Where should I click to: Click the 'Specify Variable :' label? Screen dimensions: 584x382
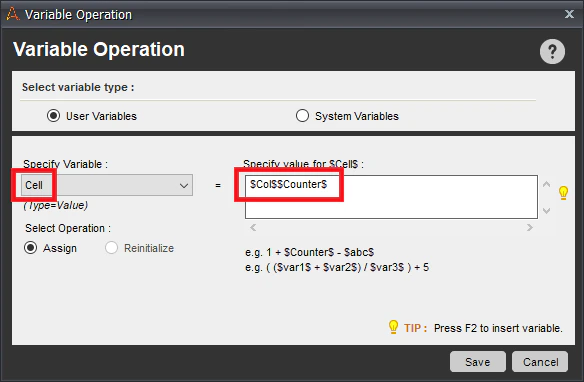[x=66, y=164]
